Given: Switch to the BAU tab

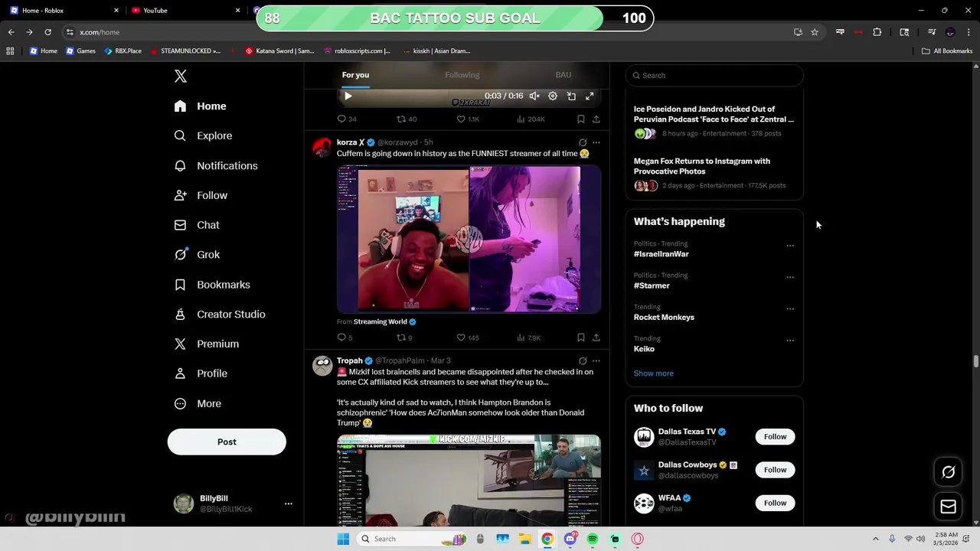Looking at the screenshot, I should (563, 75).
